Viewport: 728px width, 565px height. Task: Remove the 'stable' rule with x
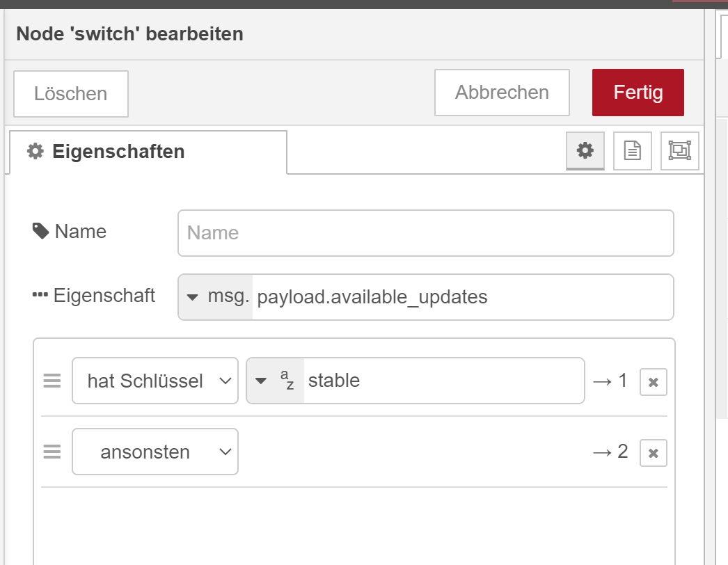coord(654,382)
